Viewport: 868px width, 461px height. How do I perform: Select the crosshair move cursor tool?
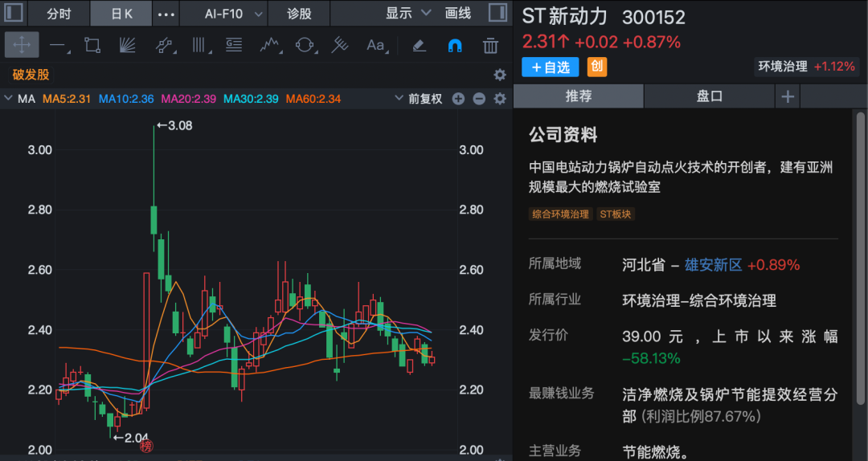click(22, 45)
